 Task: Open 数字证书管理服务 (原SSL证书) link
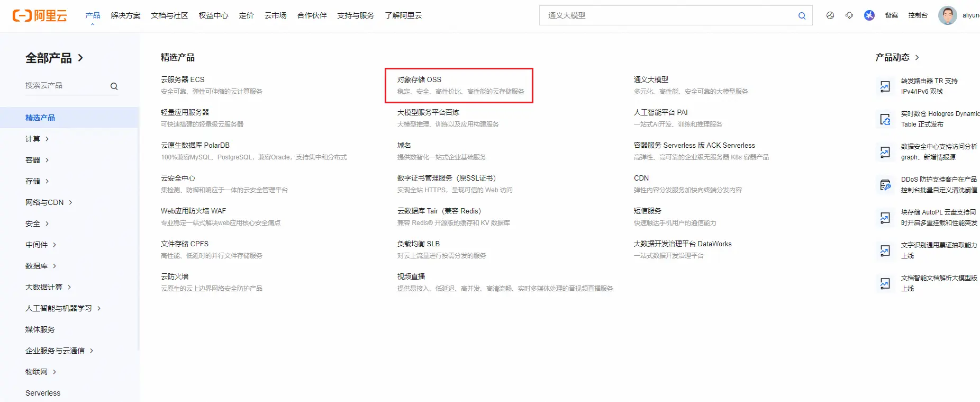447,178
